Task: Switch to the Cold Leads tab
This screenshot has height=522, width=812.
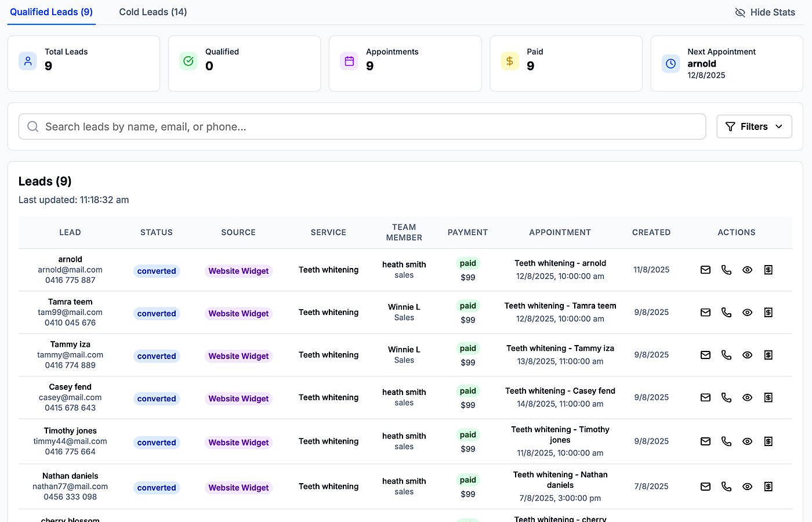Action: (x=153, y=12)
